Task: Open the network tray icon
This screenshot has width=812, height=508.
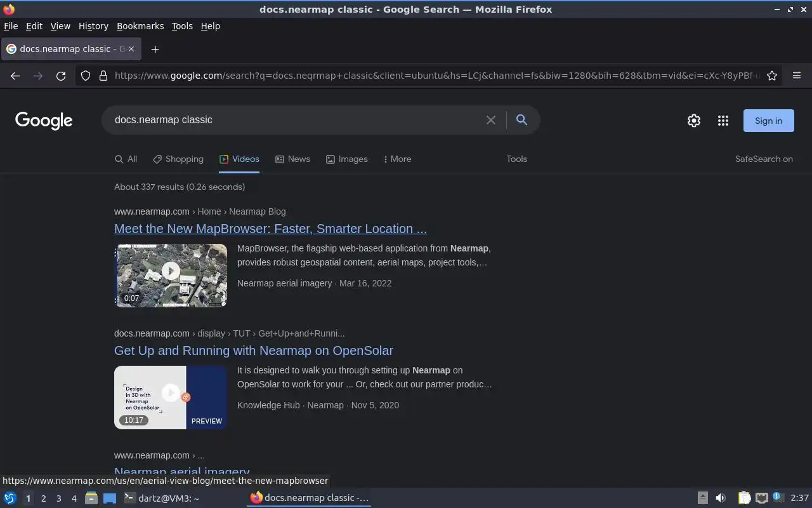Action: coord(762,498)
